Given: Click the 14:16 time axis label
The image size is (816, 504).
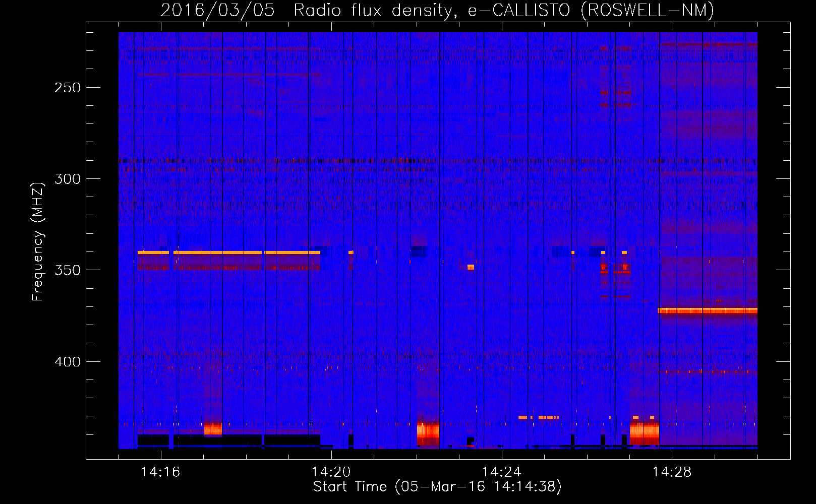Looking at the screenshot, I should click(x=160, y=472).
